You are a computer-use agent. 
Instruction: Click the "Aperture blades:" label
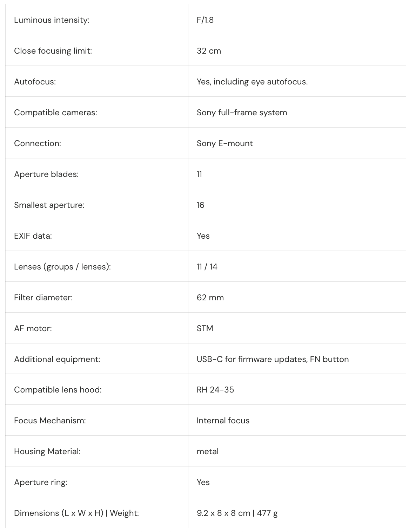(x=46, y=174)
